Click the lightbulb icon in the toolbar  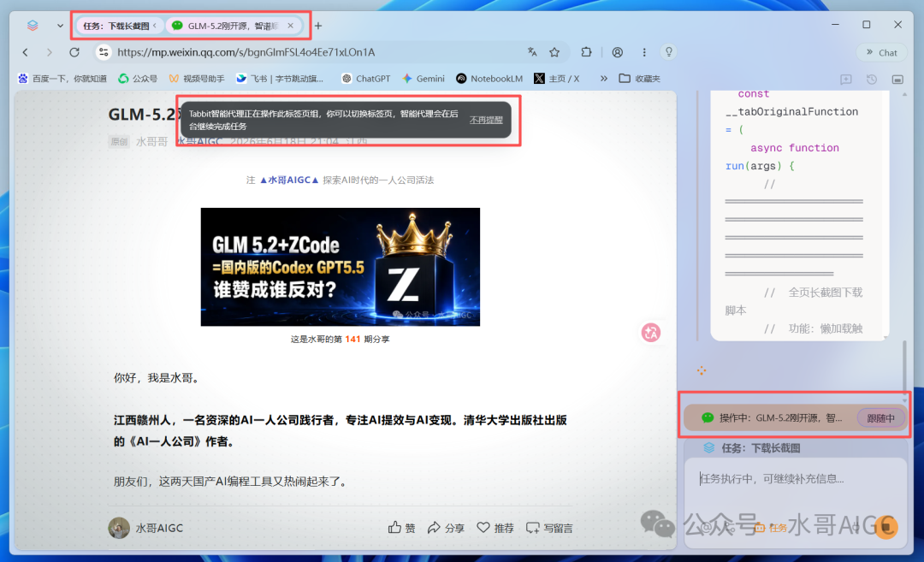(x=669, y=52)
